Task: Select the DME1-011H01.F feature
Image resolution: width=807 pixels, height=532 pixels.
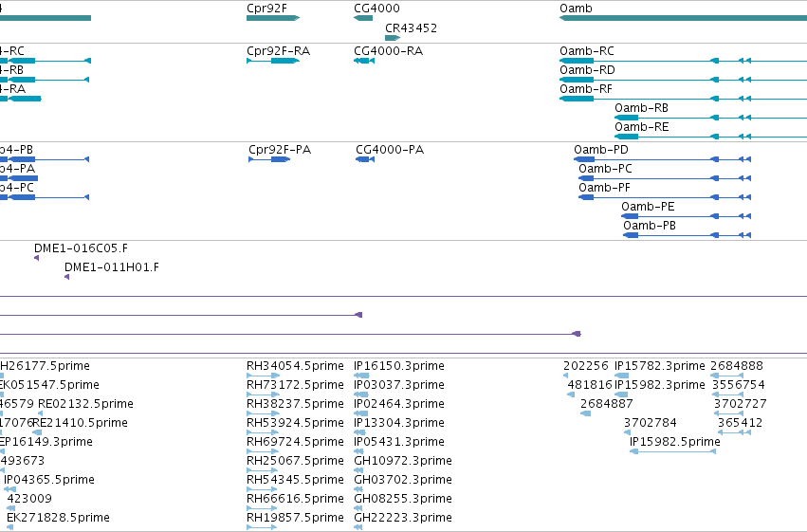Action: coord(67,277)
